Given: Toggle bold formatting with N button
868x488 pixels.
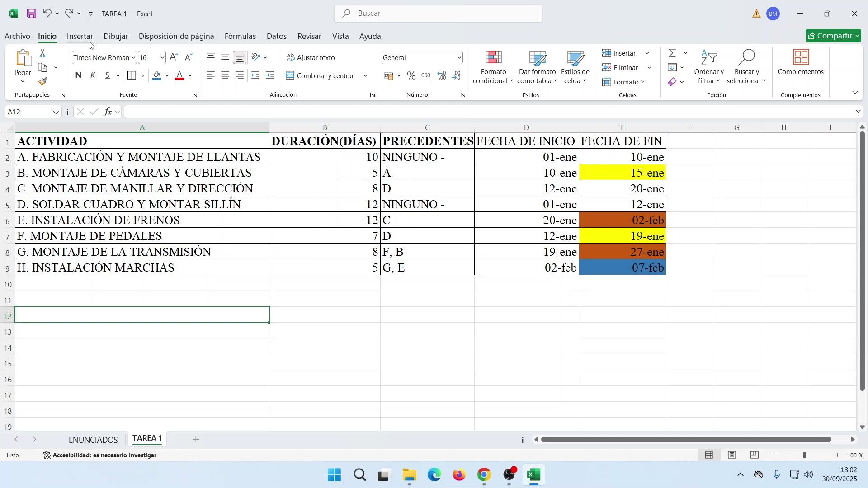Looking at the screenshot, I should point(78,76).
